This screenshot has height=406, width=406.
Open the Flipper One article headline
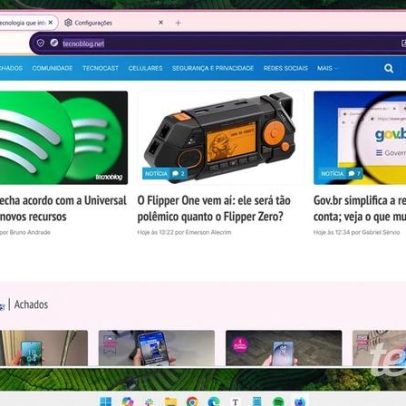214,208
